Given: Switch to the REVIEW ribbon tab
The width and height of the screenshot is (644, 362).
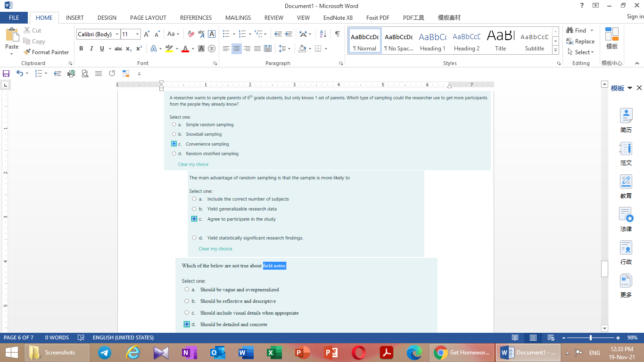Looking at the screenshot, I should pos(273,17).
